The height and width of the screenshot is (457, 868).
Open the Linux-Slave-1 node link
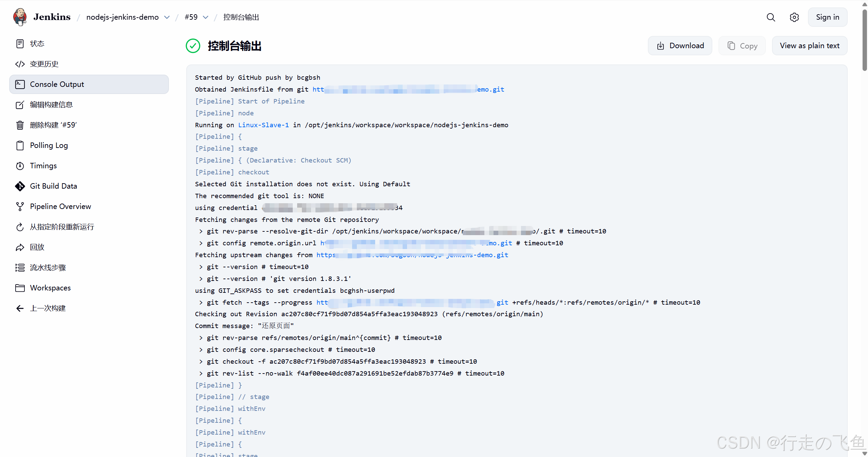tap(264, 125)
